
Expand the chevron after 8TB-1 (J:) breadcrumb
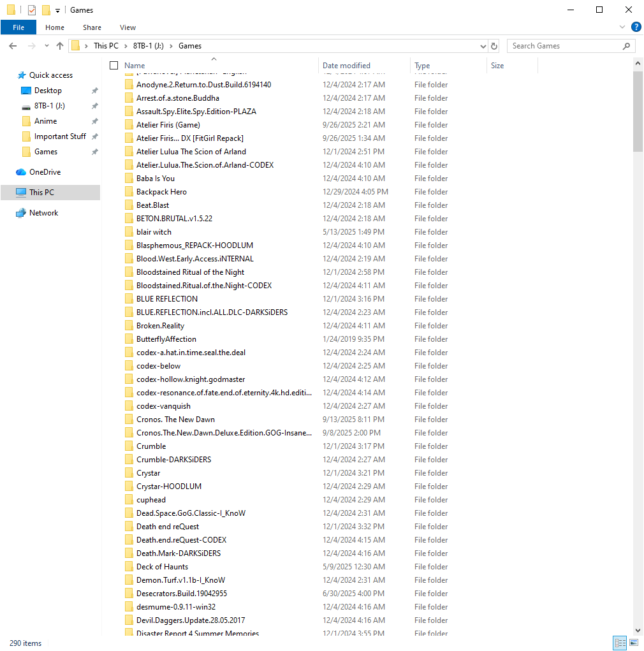171,46
